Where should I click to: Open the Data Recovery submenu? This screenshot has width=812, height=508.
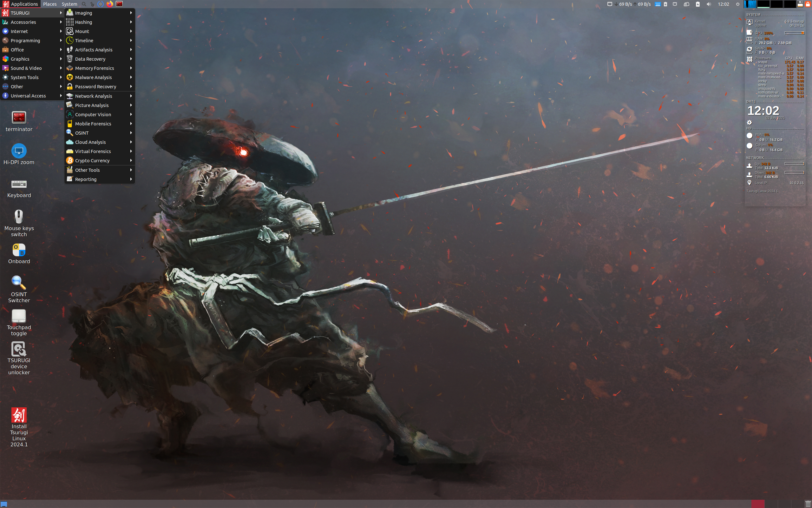[x=100, y=59]
